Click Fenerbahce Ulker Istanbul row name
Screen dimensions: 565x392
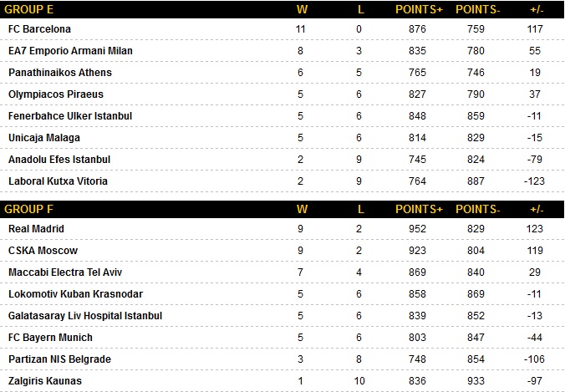pos(70,116)
